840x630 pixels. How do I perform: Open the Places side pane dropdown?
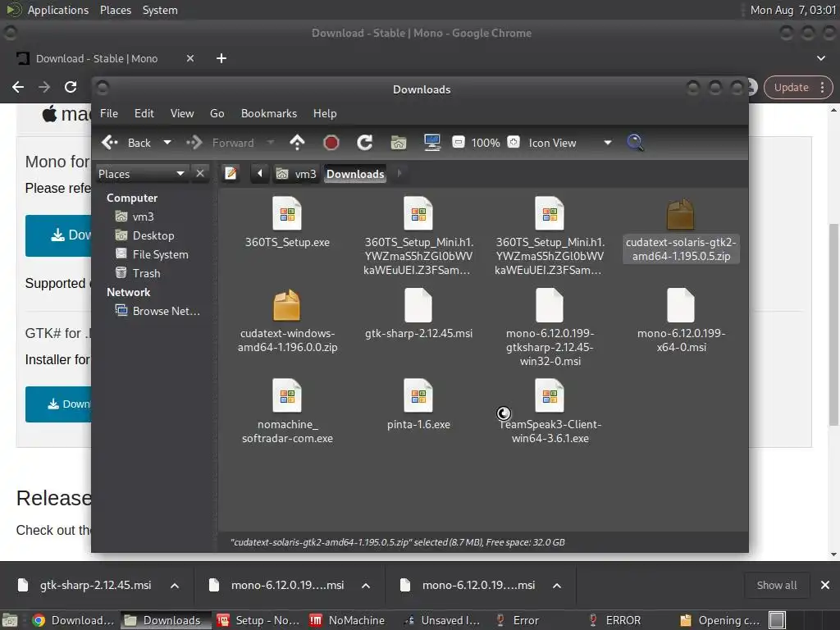tap(141, 174)
